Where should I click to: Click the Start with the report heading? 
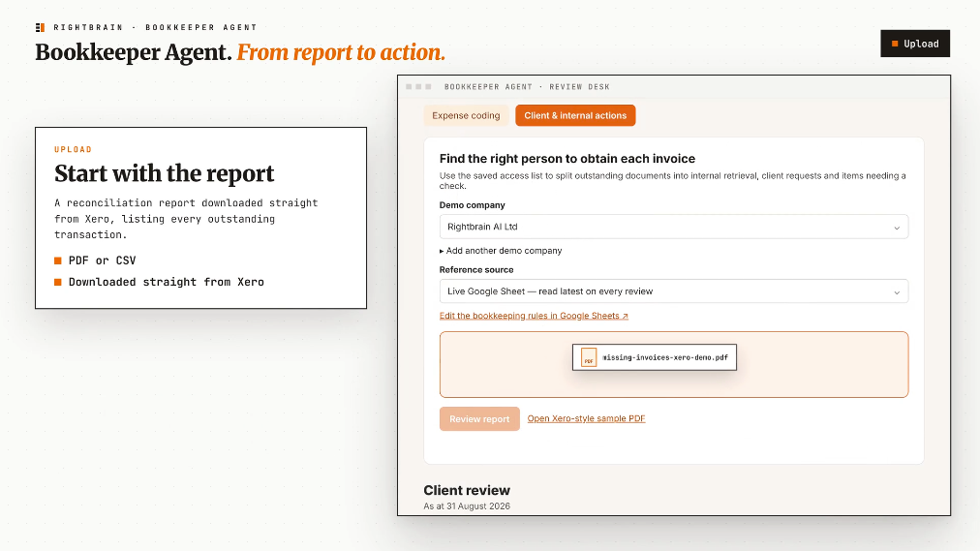click(165, 173)
